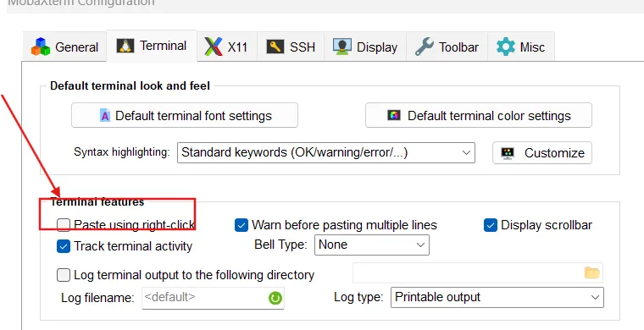
Task: Open Default terminal color settings
Action: click(x=479, y=116)
